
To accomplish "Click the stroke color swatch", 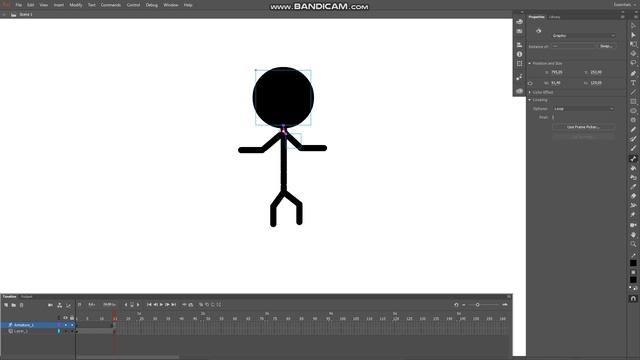I will pyautogui.click(x=633, y=263).
